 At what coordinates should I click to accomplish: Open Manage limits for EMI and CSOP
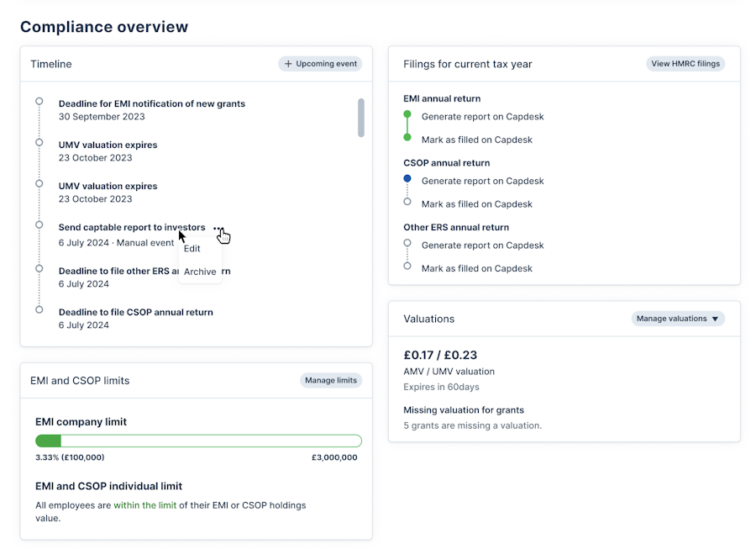pos(331,380)
